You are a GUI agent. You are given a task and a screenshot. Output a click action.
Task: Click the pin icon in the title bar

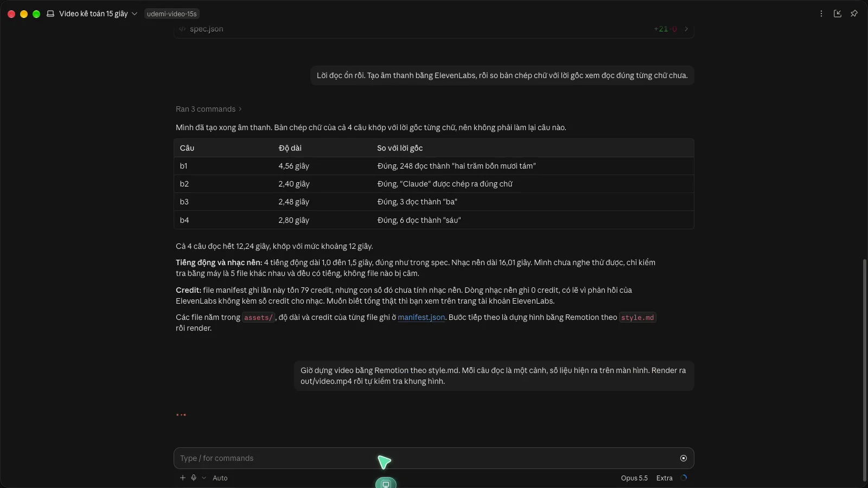[x=854, y=14]
